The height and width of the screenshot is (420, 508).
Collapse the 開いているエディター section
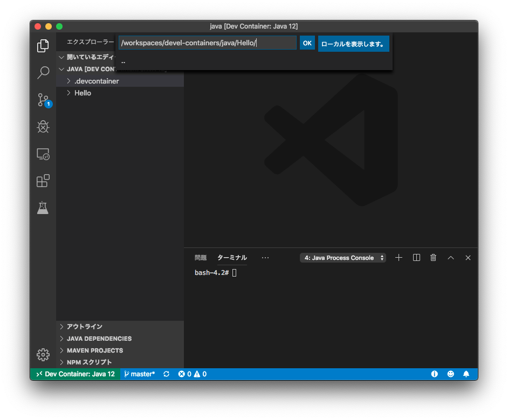pos(87,57)
